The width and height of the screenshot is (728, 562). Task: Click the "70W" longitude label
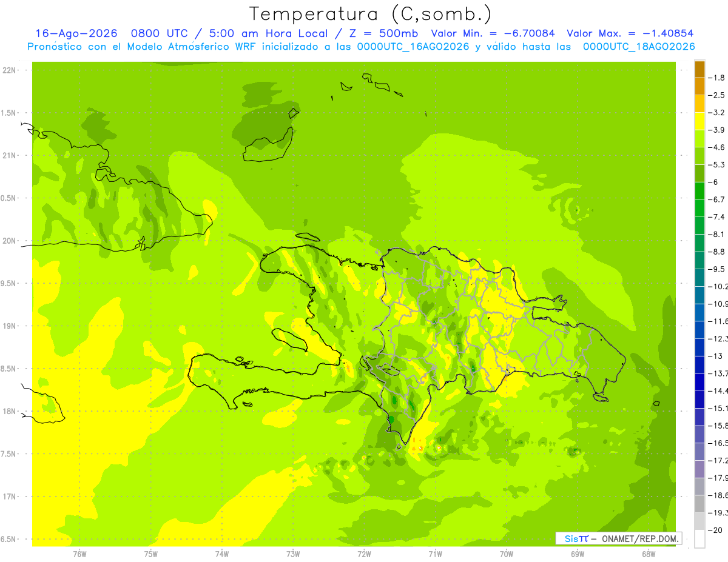[x=507, y=554]
